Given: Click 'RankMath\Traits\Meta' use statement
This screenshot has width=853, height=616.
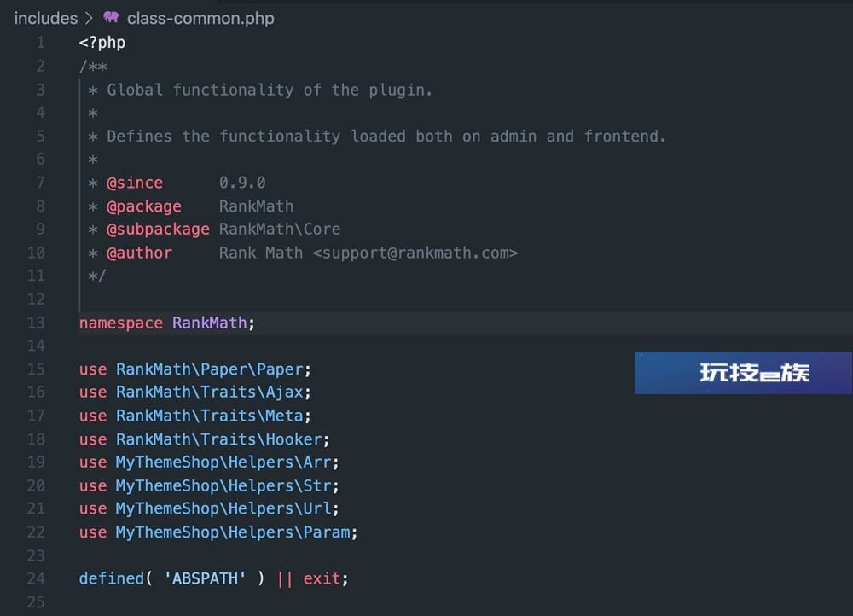Looking at the screenshot, I should 210,416.
